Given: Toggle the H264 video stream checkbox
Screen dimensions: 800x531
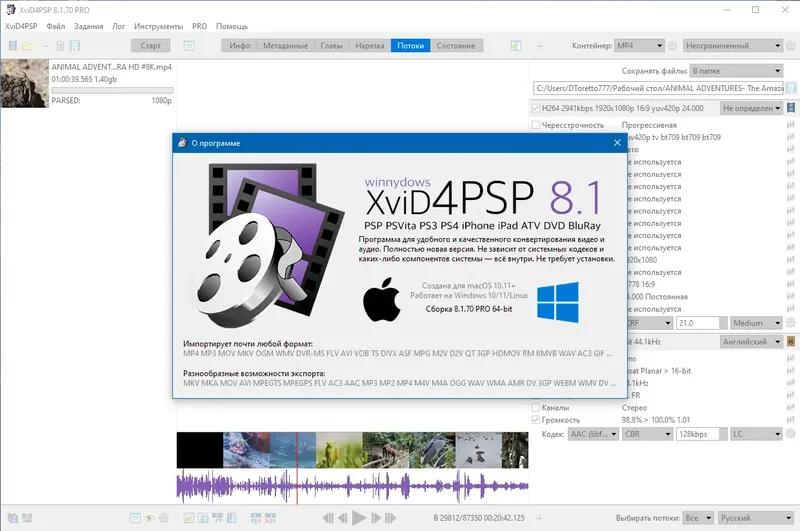Looking at the screenshot, I should pyautogui.click(x=535, y=108).
